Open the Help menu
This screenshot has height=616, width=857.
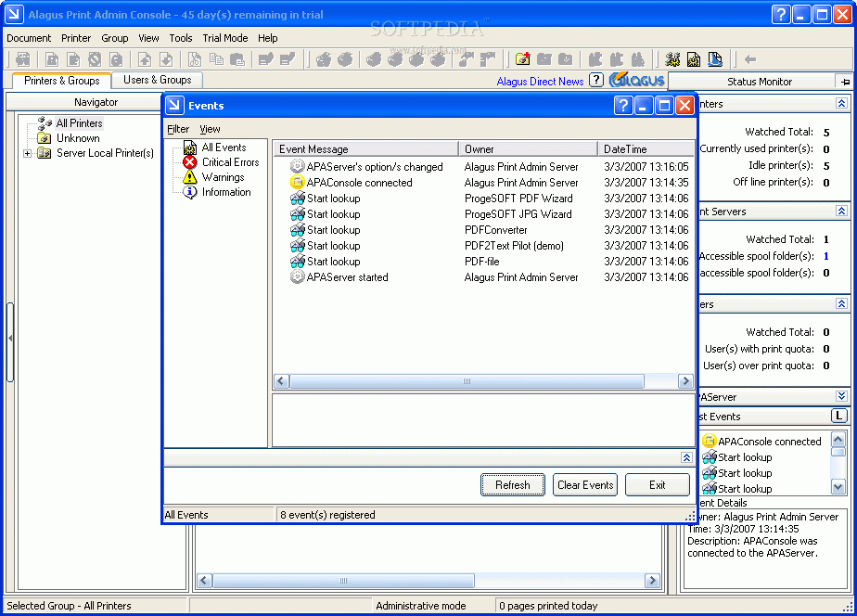(268, 38)
